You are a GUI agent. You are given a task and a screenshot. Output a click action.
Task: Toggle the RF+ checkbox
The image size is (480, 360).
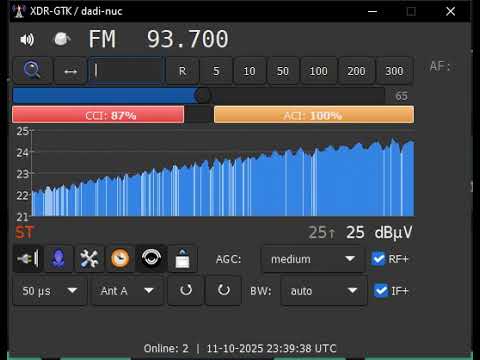(x=378, y=259)
